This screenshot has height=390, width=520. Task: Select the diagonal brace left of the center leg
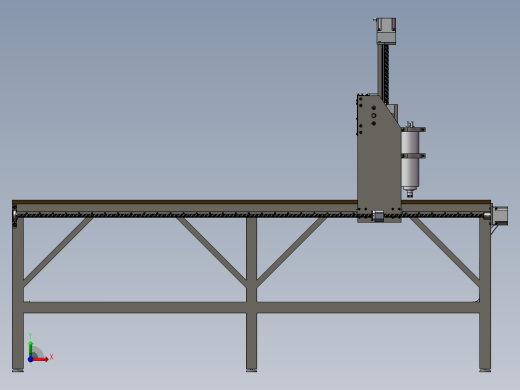(211, 252)
